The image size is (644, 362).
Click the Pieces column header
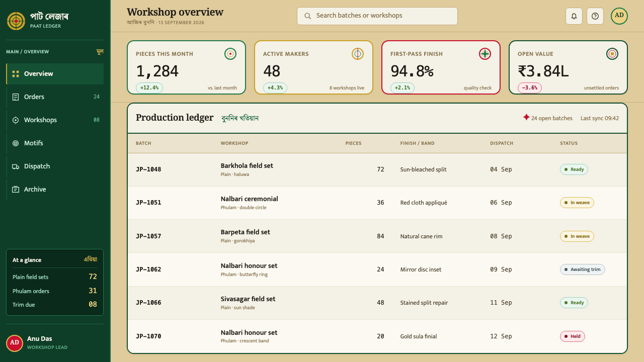(x=353, y=143)
